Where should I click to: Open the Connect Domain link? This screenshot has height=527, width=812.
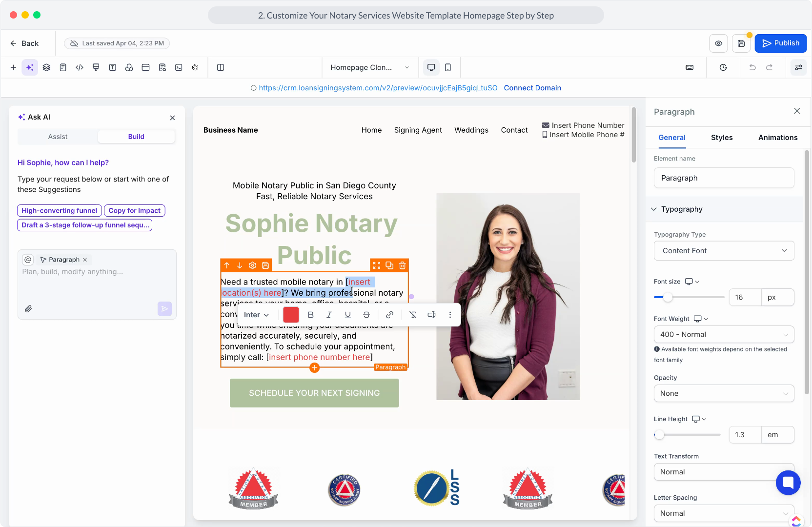click(532, 88)
